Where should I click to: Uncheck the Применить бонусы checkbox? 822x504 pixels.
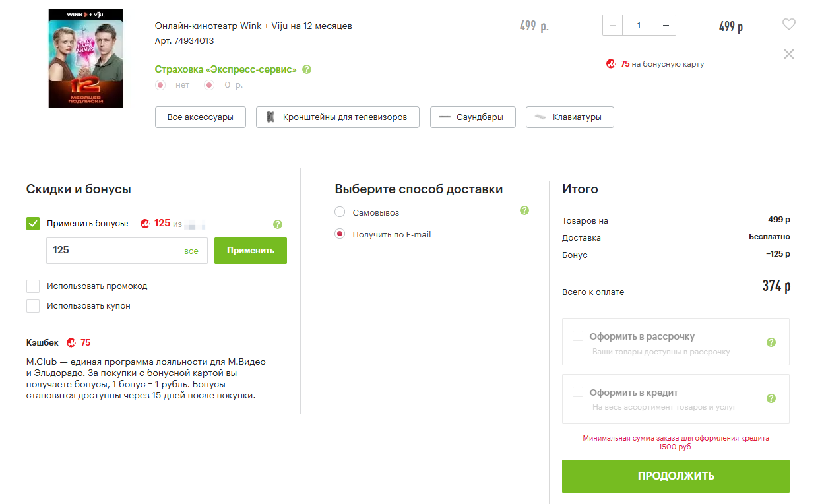33,224
